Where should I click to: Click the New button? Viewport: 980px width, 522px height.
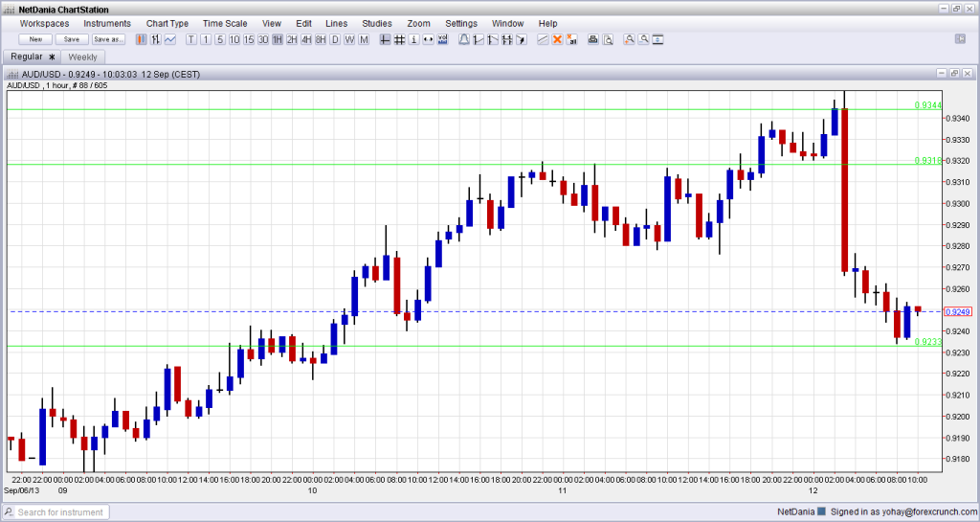(35, 39)
